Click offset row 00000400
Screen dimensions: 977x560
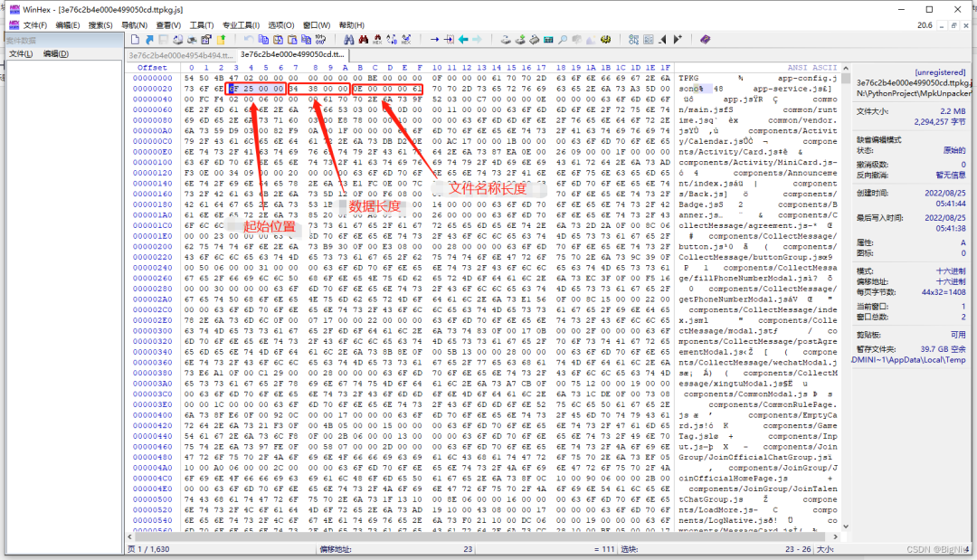coord(152,415)
